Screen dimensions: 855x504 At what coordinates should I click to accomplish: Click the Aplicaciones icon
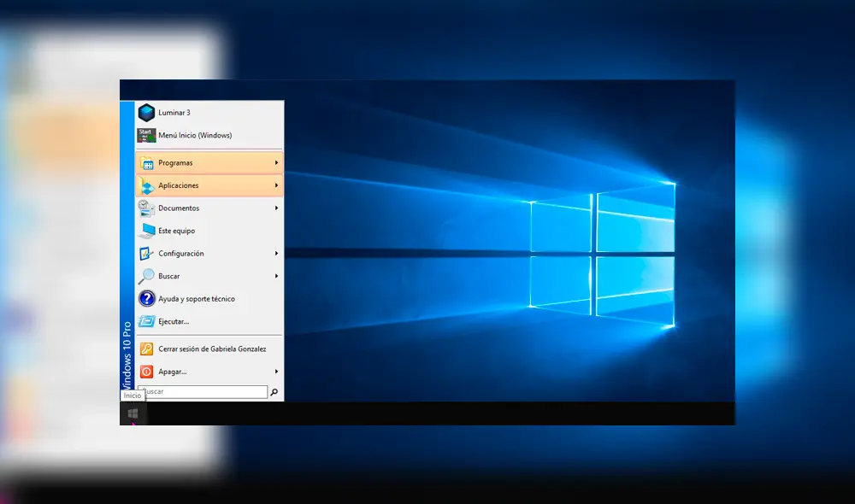point(146,185)
